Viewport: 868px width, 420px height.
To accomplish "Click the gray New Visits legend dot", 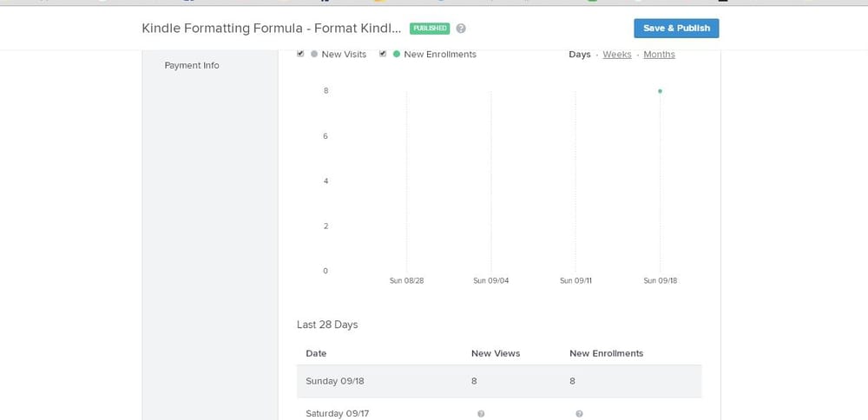I will tap(314, 54).
